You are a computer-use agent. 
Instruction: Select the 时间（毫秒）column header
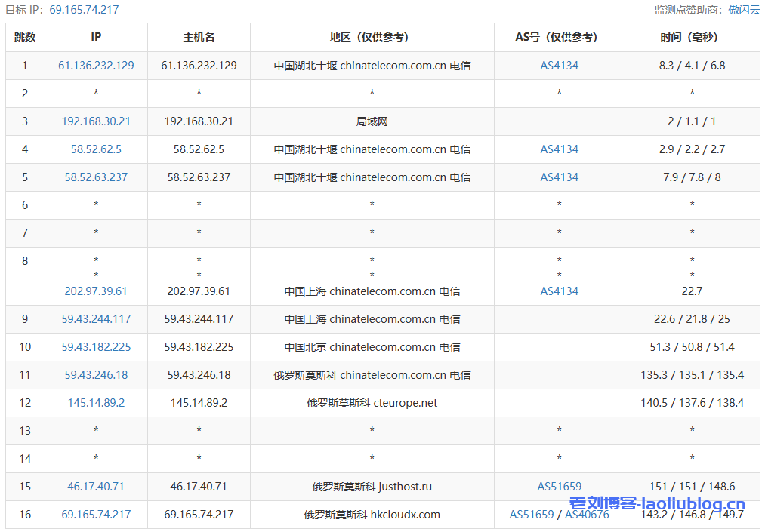[692, 36]
